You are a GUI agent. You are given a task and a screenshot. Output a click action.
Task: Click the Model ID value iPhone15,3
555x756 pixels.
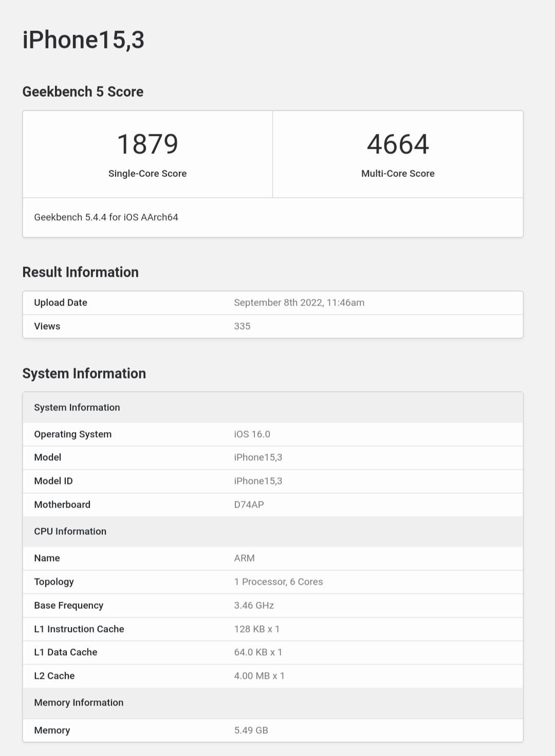(258, 481)
